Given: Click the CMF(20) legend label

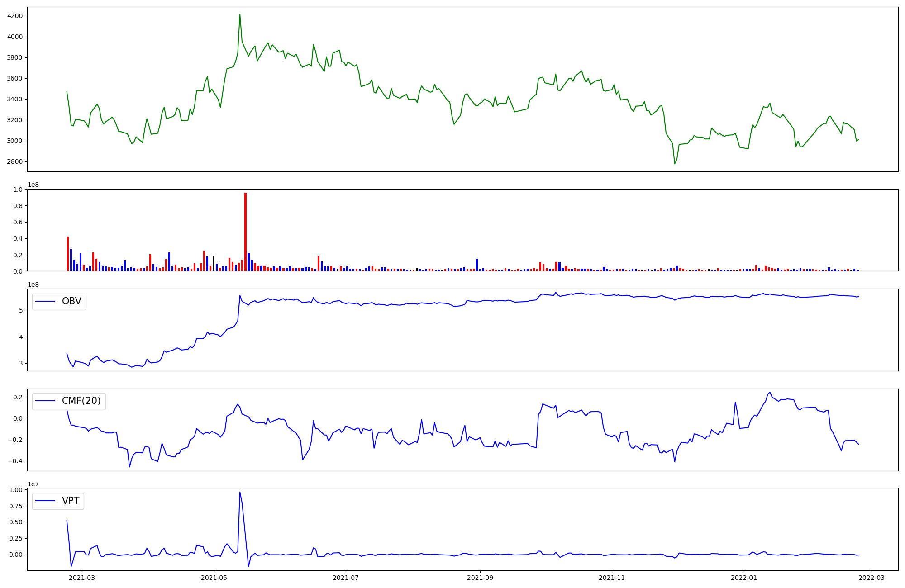Looking at the screenshot, I should tap(81, 401).
